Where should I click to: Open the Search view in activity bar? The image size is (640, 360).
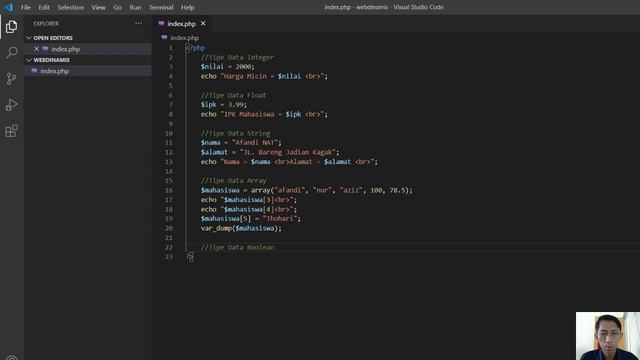point(11,53)
